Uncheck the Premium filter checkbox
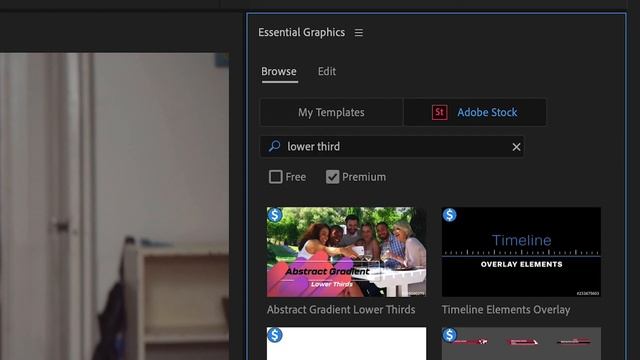 point(332,177)
